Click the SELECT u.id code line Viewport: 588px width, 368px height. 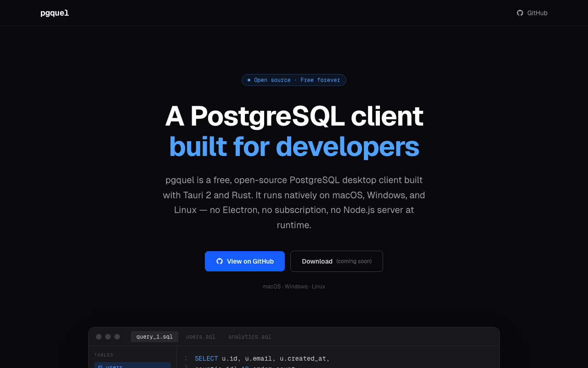point(262,358)
